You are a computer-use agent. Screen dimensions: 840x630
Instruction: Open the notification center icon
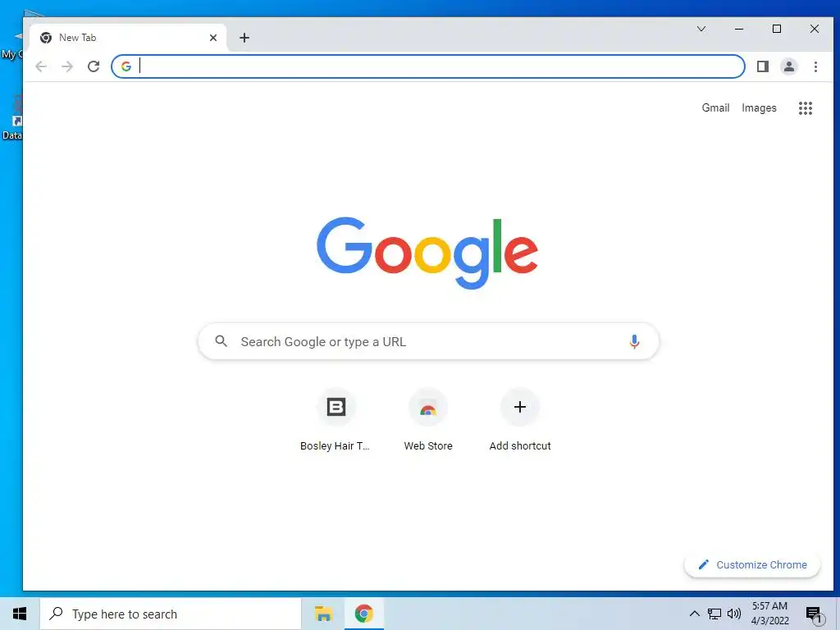click(814, 614)
